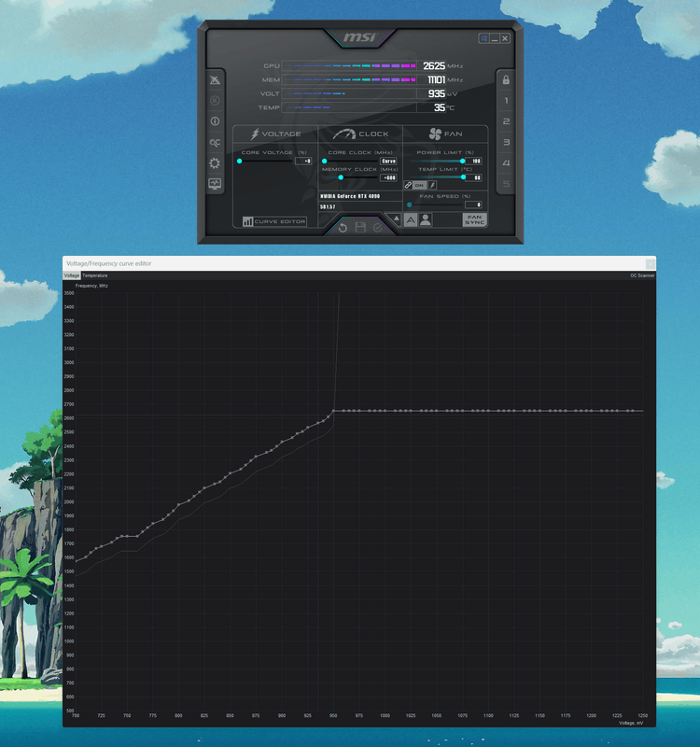700x747 pixels.
Task: Click the circled K sidebar icon
Action: click(215, 101)
